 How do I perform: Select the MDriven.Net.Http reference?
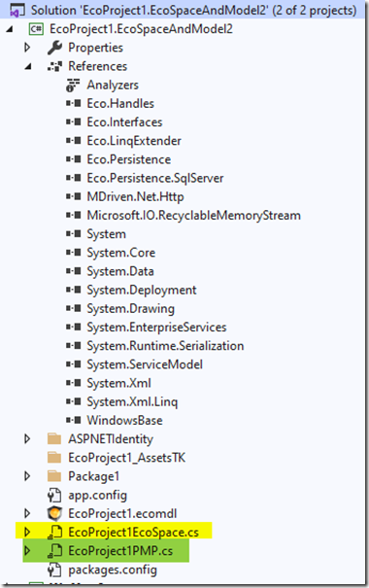pos(136,197)
